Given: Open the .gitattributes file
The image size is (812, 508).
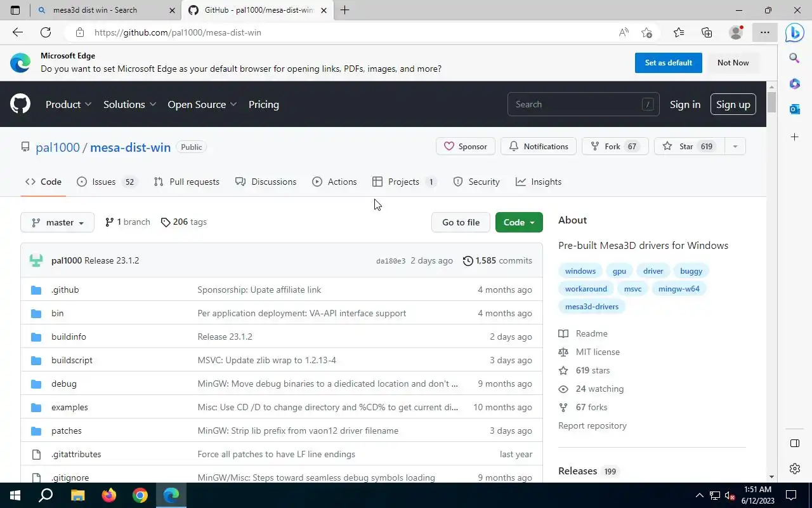Looking at the screenshot, I should click(x=76, y=454).
